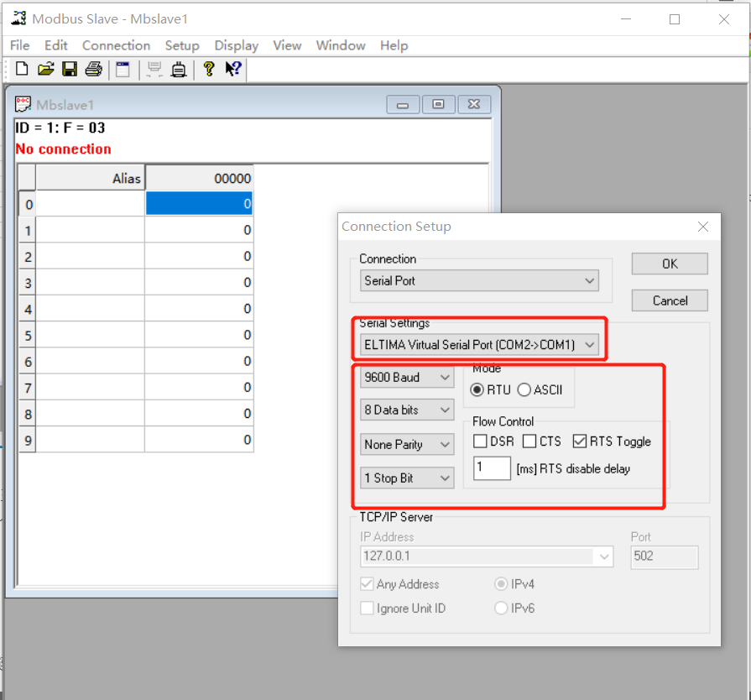The width and height of the screenshot is (751, 700).
Task: Expand the Serial Port connection dropdown
Action: [x=479, y=281]
